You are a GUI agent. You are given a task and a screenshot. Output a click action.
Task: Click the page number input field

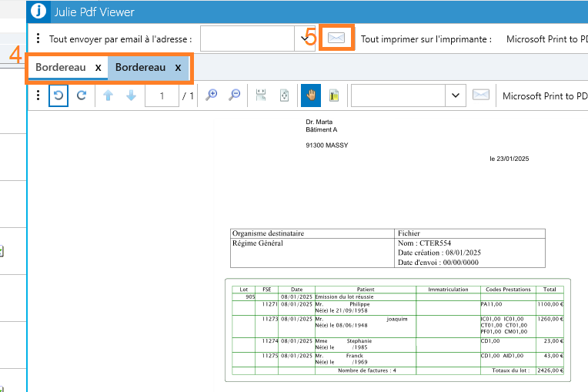pos(162,95)
